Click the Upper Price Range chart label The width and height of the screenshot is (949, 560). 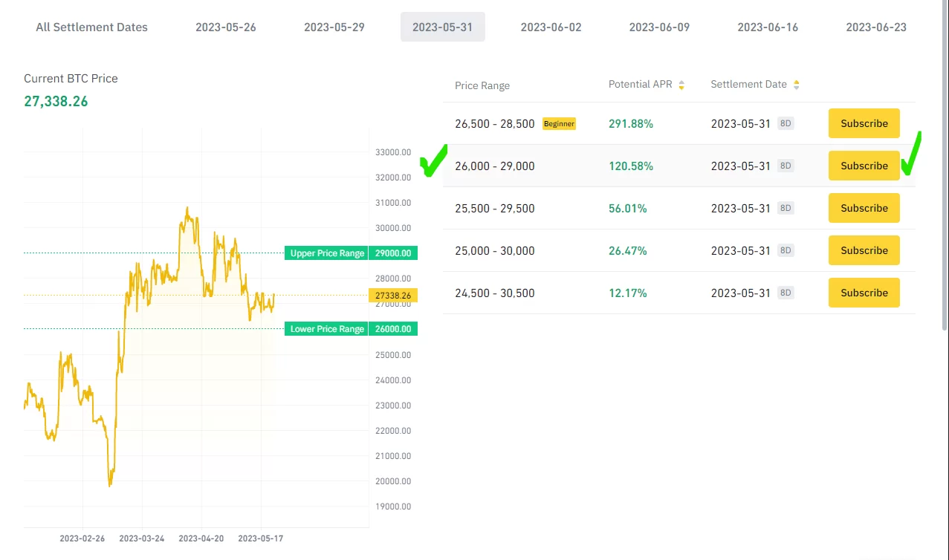pos(327,253)
